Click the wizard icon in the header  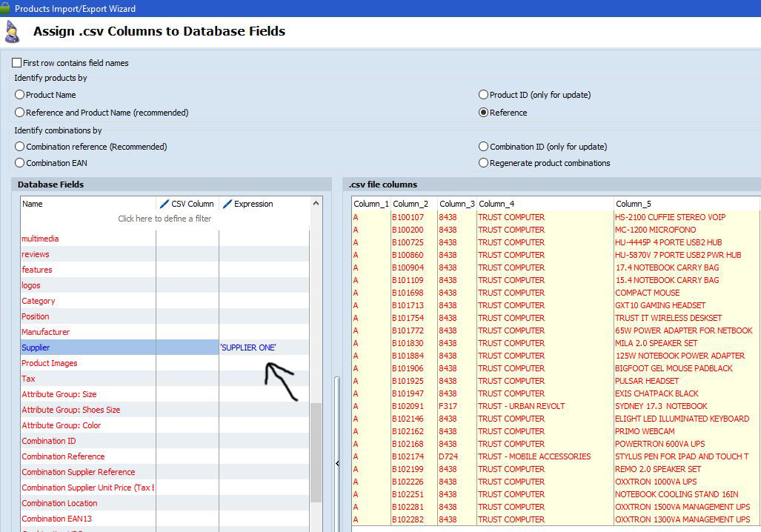coord(13,33)
